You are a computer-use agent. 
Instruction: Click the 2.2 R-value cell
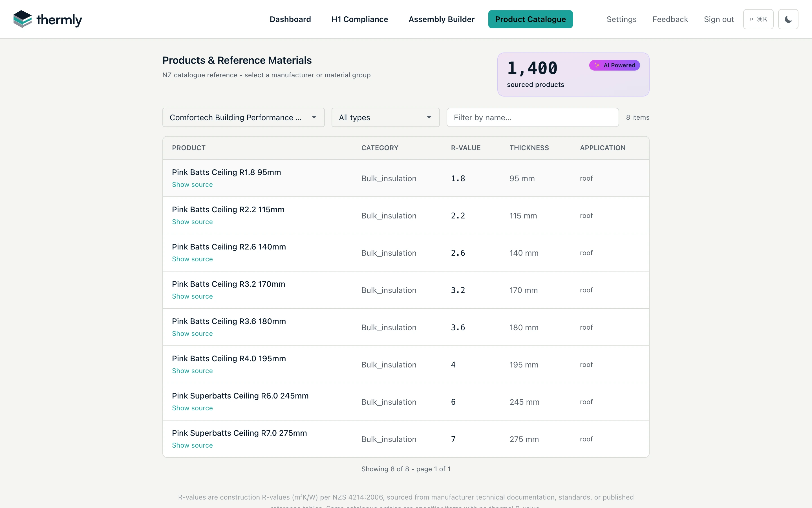tap(458, 216)
